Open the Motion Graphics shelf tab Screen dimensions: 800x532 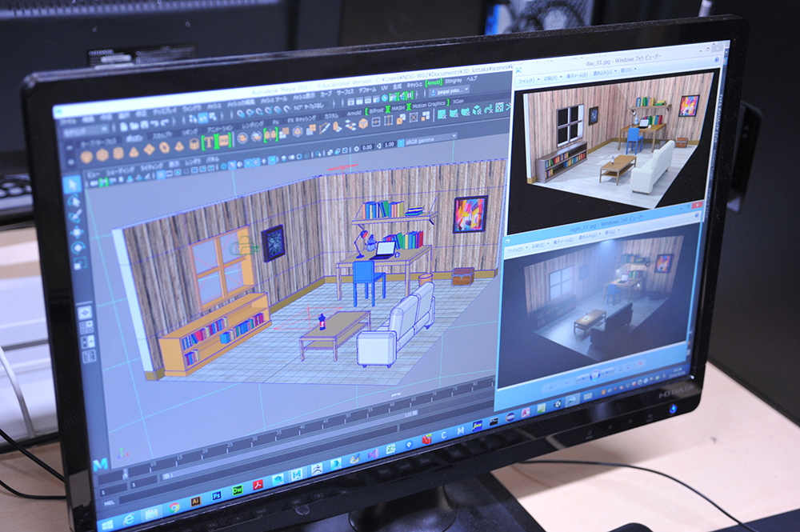[429, 105]
